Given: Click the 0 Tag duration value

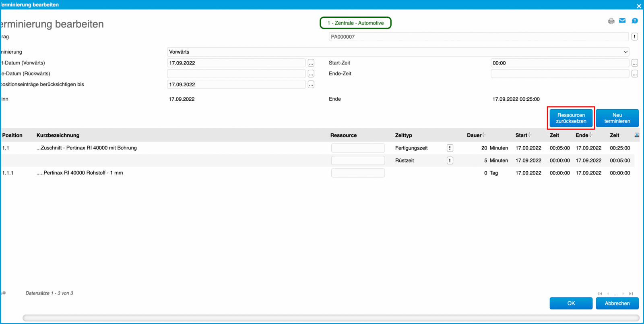Looking at the screenshot, I should 491,173.
